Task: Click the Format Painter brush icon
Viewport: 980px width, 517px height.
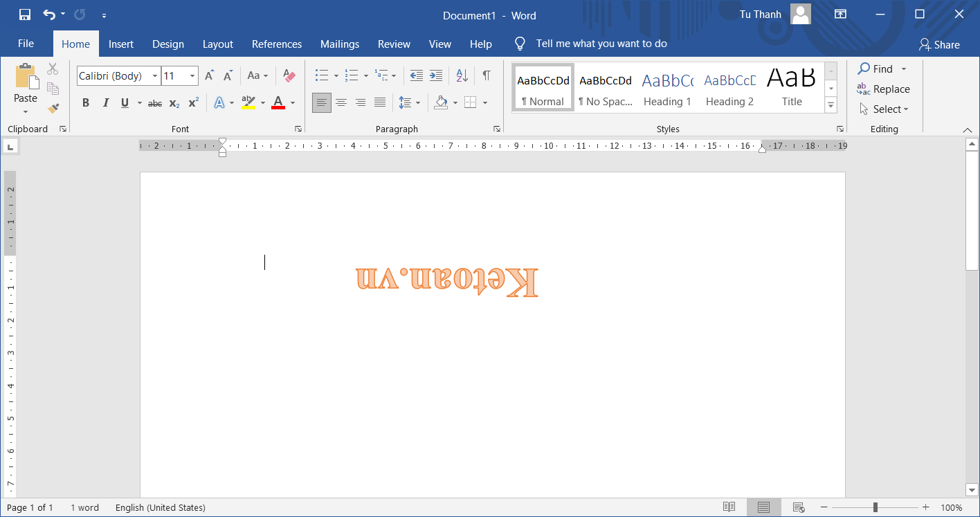Action: point(53,108)
